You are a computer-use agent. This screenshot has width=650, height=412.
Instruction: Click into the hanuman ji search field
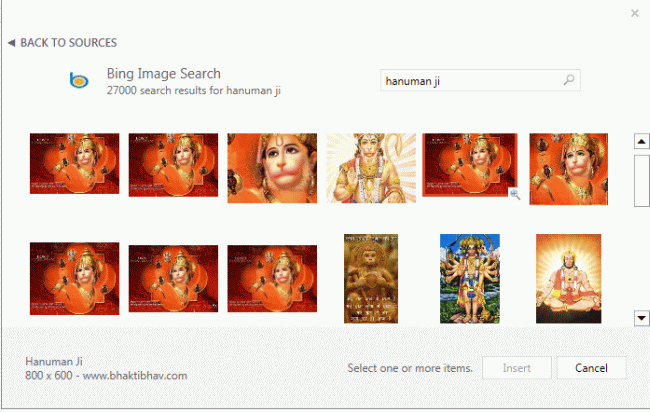(x=480, y=80)
